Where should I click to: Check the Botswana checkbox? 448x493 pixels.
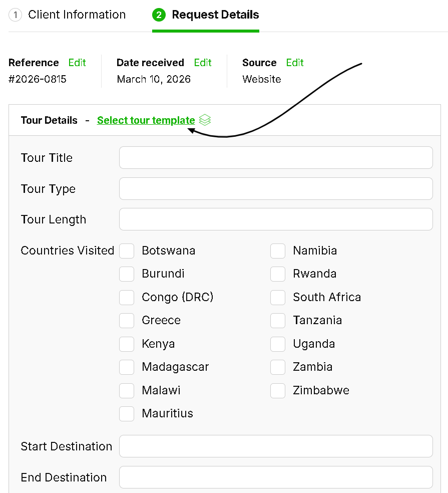pyautogui.click(x=127, y=251)
